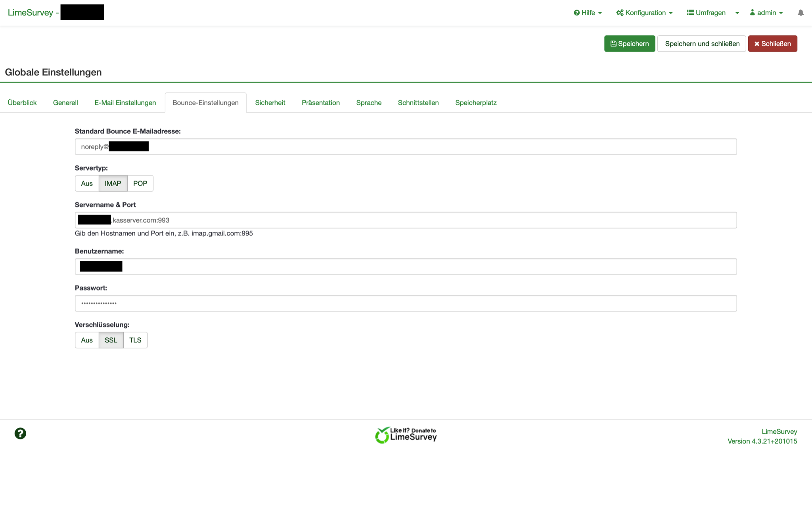Open the Umfragen surveys list

[x=706, y=13]
